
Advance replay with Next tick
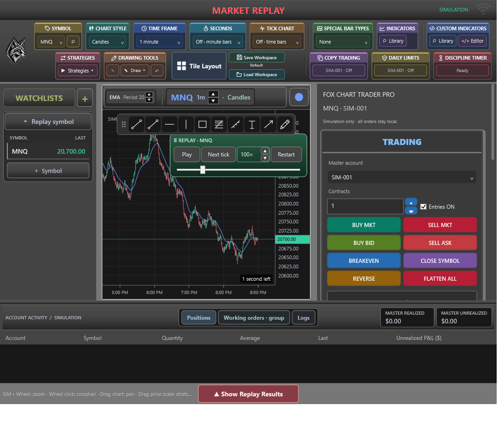[219, 155]
